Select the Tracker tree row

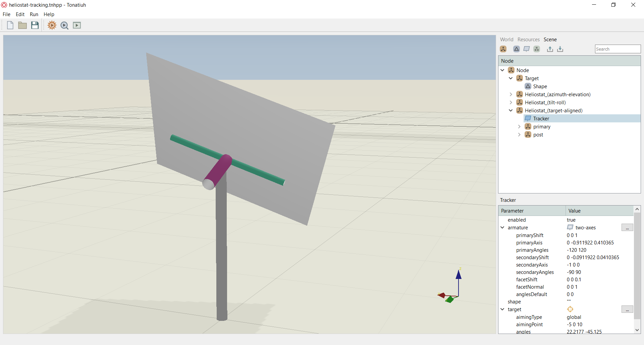pyautogui.click(x=582, y=118)
